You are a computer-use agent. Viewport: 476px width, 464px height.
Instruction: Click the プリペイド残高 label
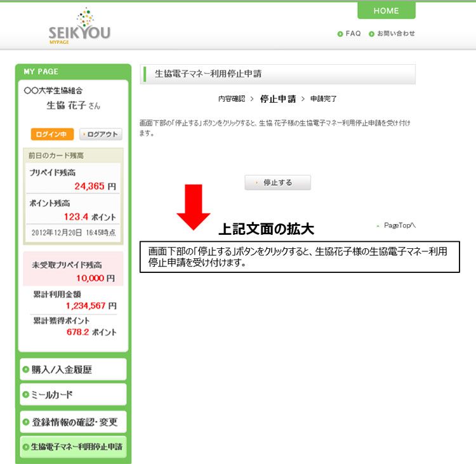coord(52,173)
